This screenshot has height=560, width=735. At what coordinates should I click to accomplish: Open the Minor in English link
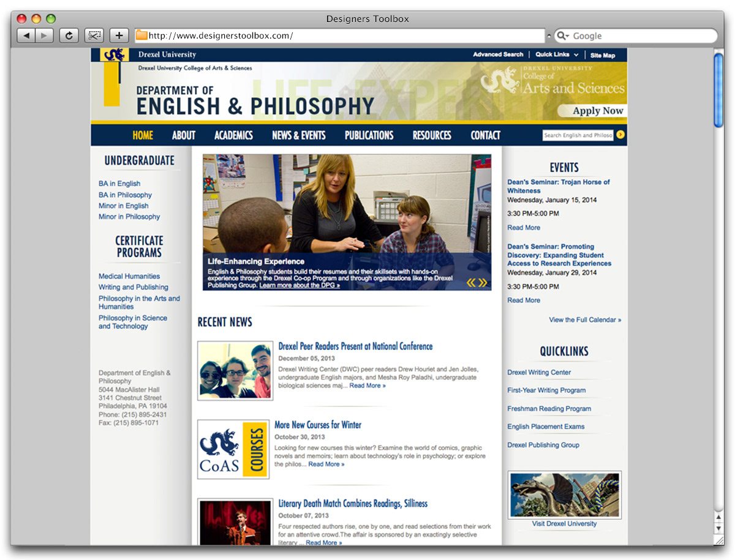point(124,206)
